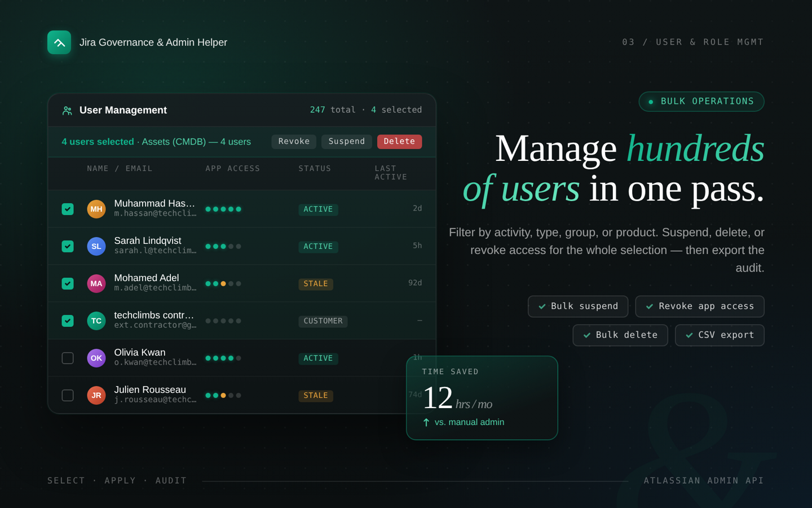Click the 4 users selected label
This screenshot has height=508, width=812.
pos(98,142)
